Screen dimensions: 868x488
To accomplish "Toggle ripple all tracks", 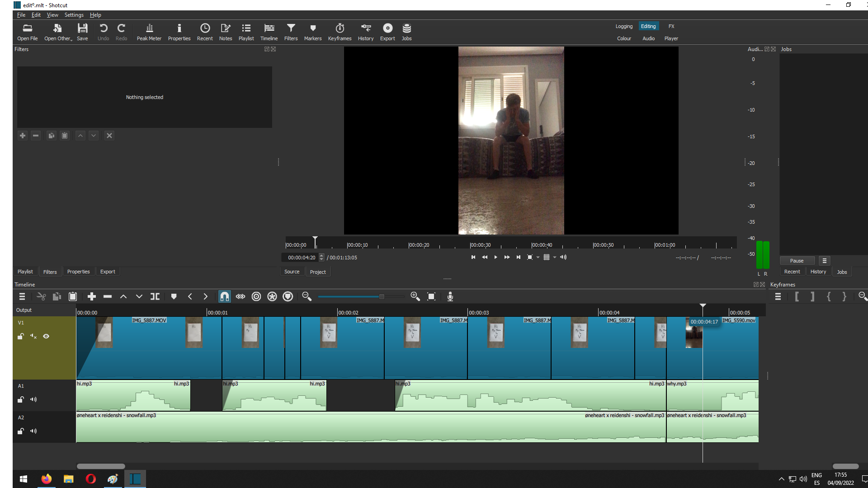I will 272,296.
